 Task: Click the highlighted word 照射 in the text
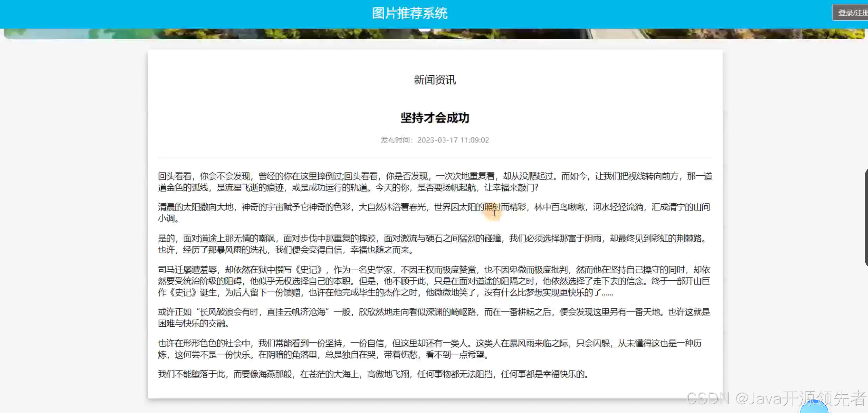point(493,207)
